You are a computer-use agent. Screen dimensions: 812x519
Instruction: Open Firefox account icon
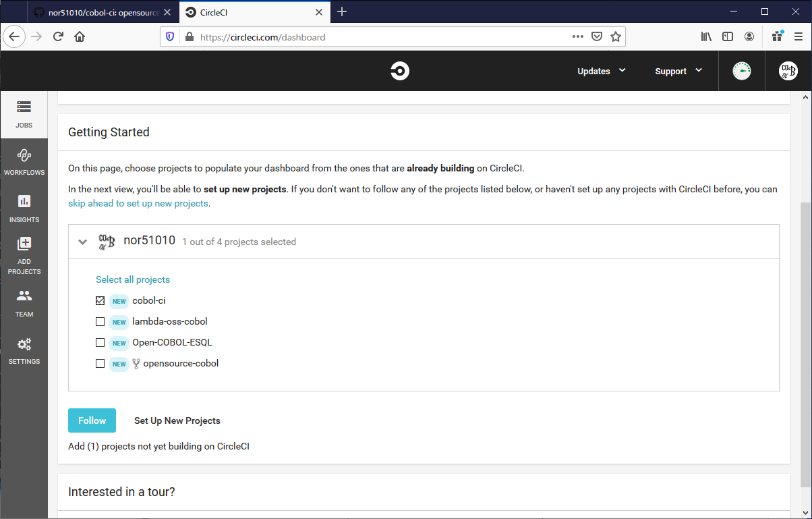(749, 36)
